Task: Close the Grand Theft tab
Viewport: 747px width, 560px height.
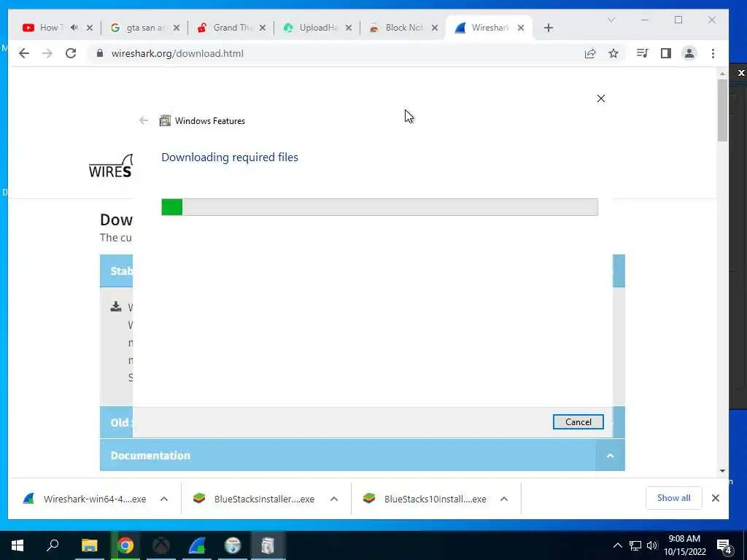Action: pos(263,28)
